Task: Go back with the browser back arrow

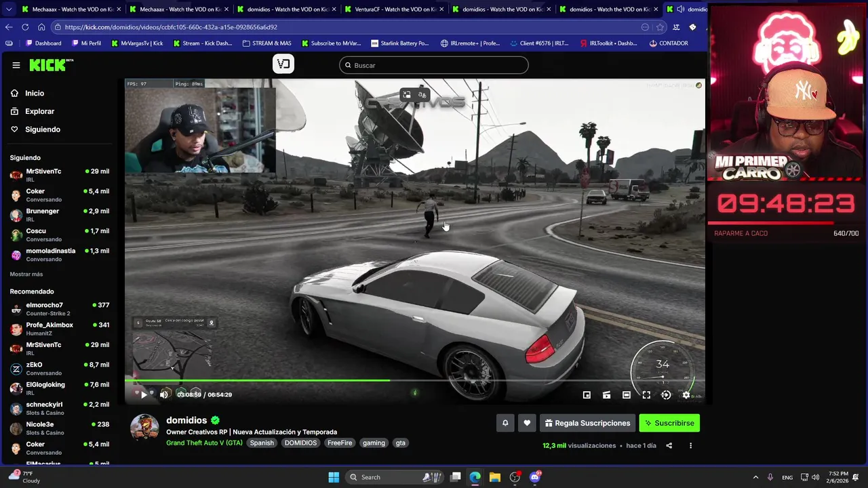Action: 9,27
